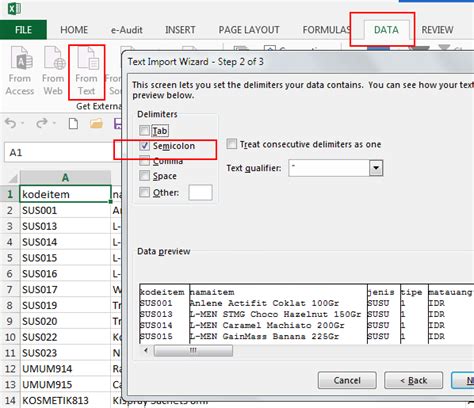This screenshot has height=408, width=474.
Task: Click preview row L-MEN GainMass Banana 225Gr
Action: tap(264, 336)
